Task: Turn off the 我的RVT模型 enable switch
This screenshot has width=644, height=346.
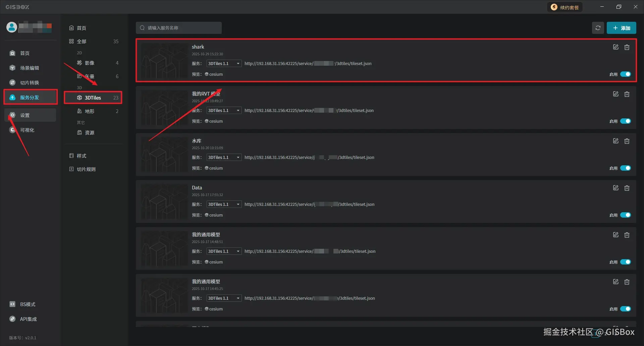Action: (625, 121)
